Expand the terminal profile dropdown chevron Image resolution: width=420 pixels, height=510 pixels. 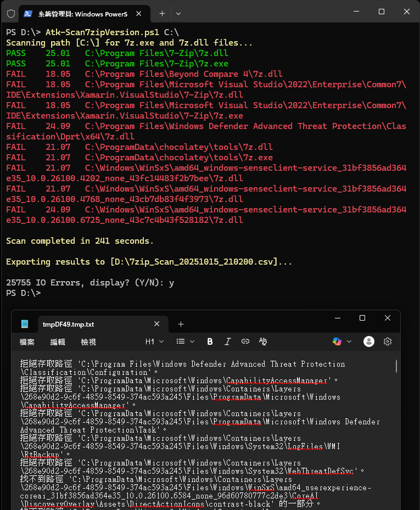click(x=178, y=13)
